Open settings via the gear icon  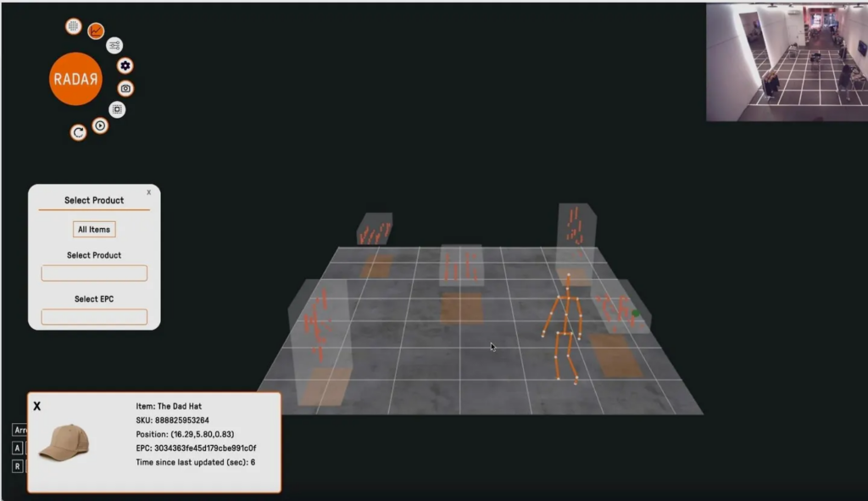[125, 66]
